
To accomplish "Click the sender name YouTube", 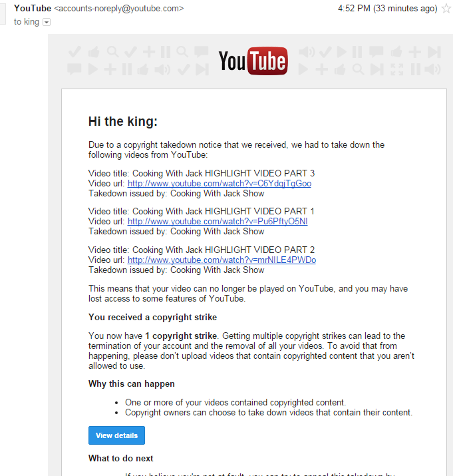I will click(x=33, y=9).
